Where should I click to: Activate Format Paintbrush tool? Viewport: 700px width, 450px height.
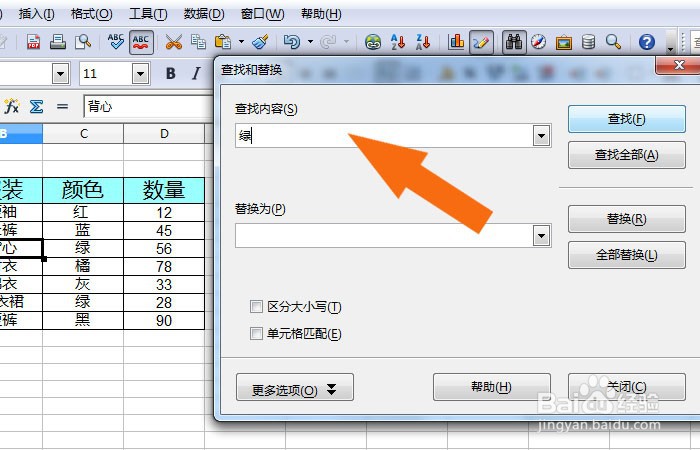(260, 42)
